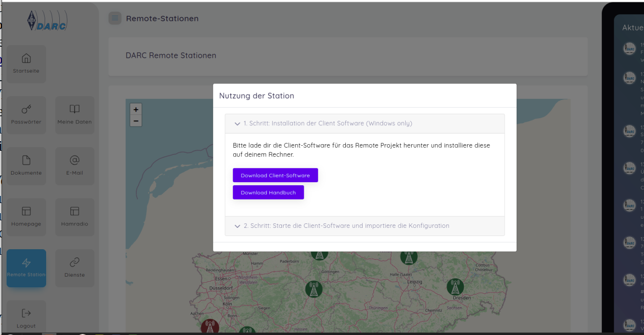Click Download Client-Software button
This screenshot has width=644, height=335.
pyautogui.click(x=275, y=175)
